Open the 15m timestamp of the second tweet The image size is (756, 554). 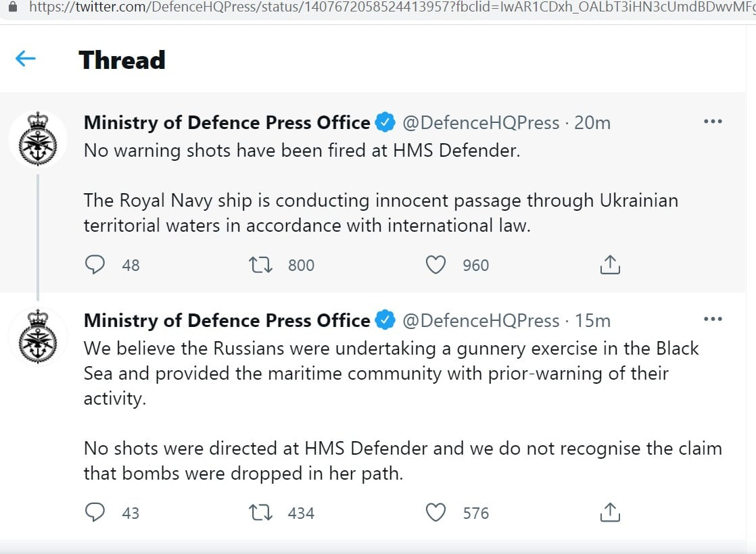coord(592,320)
